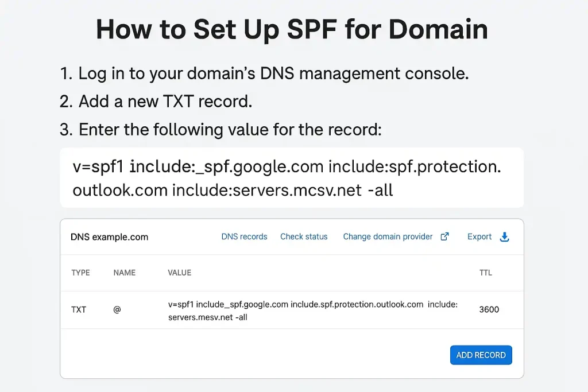Click the @ entry in NAME column
Viewport: 588px width, 392px height.
pyautogui.click(x=117, y=309)
